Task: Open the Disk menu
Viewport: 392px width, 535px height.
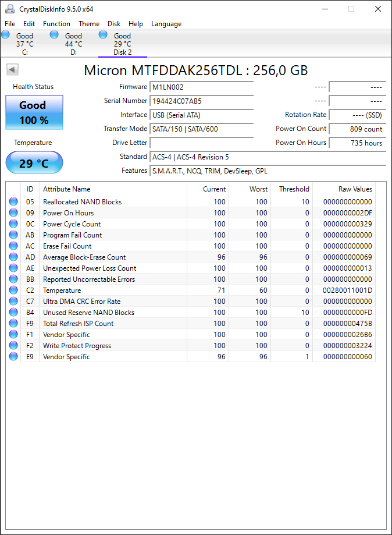Action: click(x=114, y=23)
